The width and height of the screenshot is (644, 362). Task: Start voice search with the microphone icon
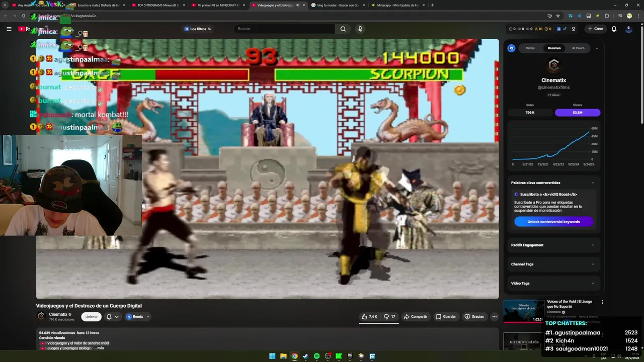[x=360, y=29]
